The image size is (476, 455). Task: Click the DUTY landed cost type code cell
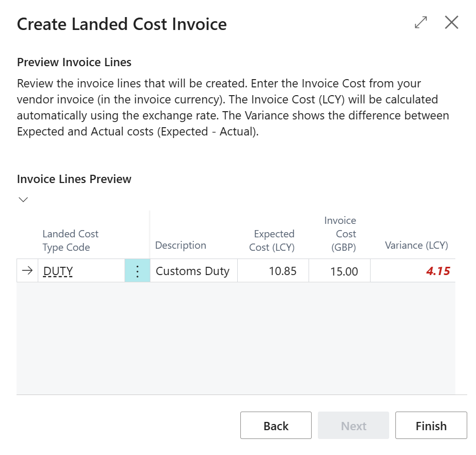click(x=58, y=271)
